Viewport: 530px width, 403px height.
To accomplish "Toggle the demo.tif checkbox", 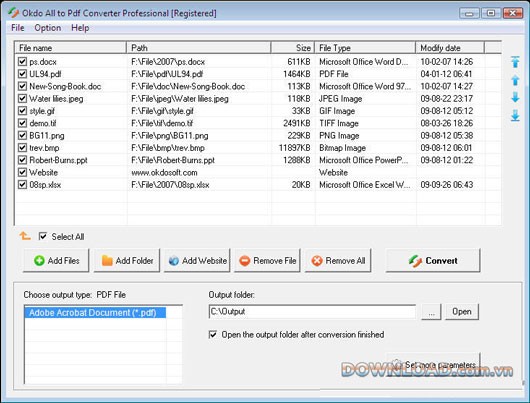I will (22, 123).
